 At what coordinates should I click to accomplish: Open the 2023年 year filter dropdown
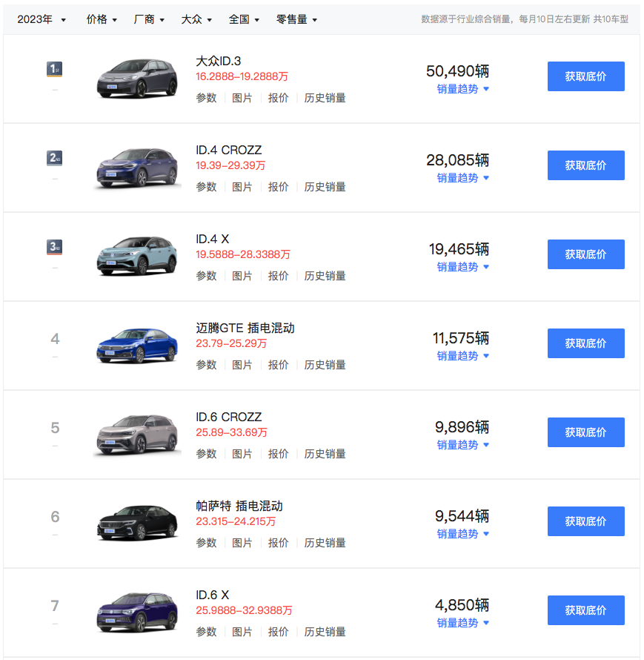tap(42, 19)
